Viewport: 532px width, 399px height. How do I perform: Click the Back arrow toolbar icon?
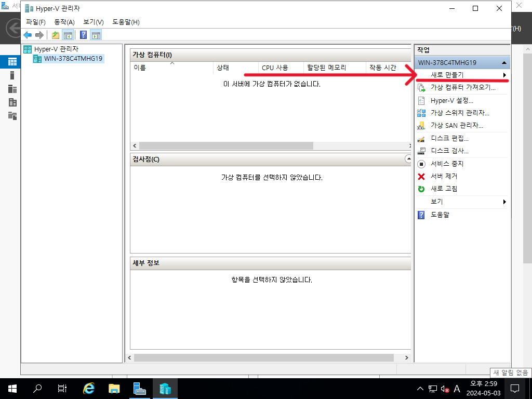pos(28,35)
